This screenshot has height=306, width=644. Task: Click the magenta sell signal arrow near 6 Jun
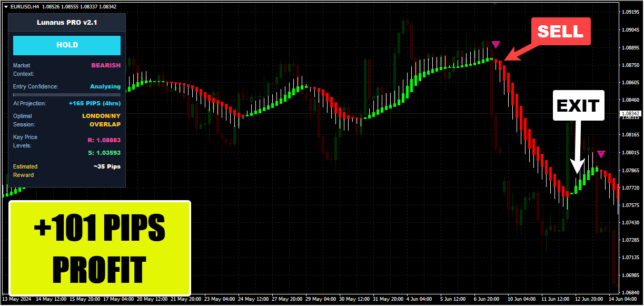[x=496, y=45]
